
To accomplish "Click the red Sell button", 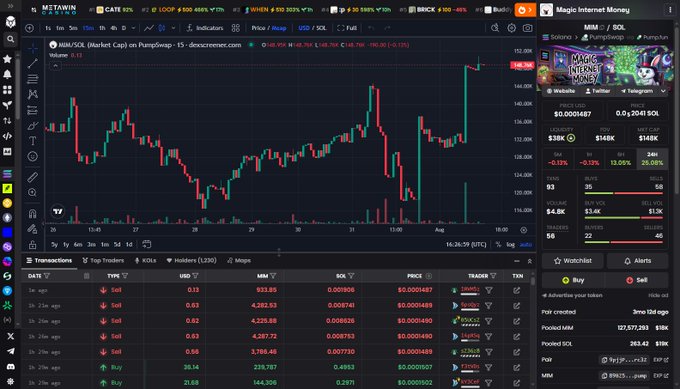I will (637, 280).
